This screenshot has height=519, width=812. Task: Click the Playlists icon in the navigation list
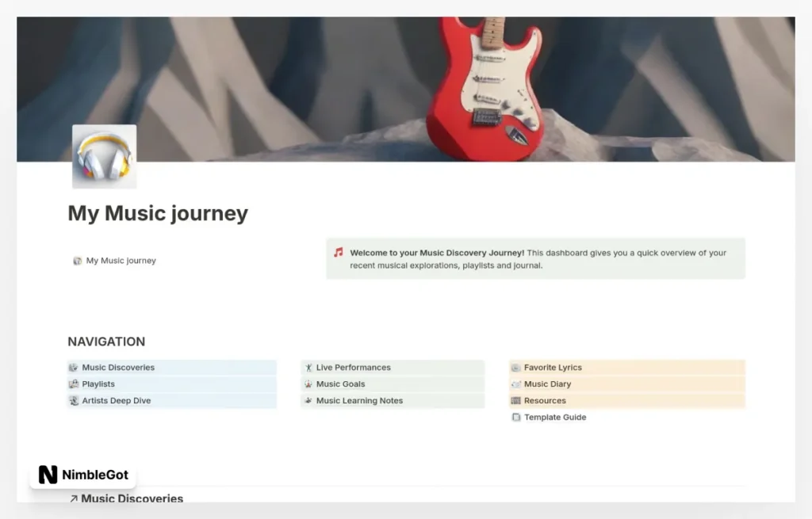point(74,384)
